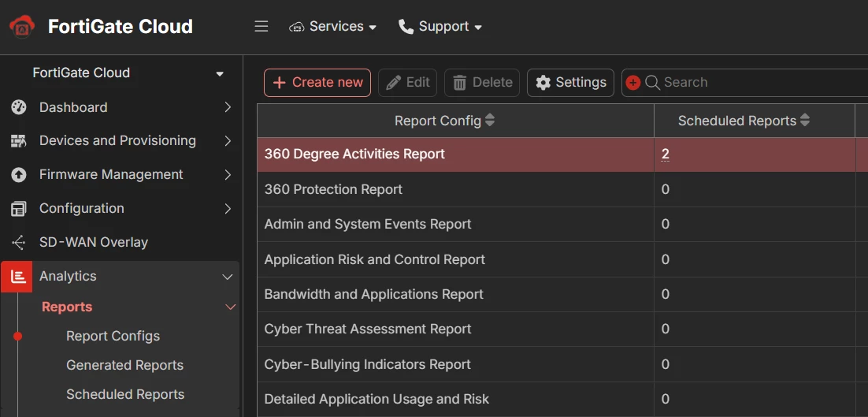This screenshot has width=868, height=417.
Task: Select Cyber-Bullying Indicators Report
Action: pyautogui.click(x=562, y=364)
